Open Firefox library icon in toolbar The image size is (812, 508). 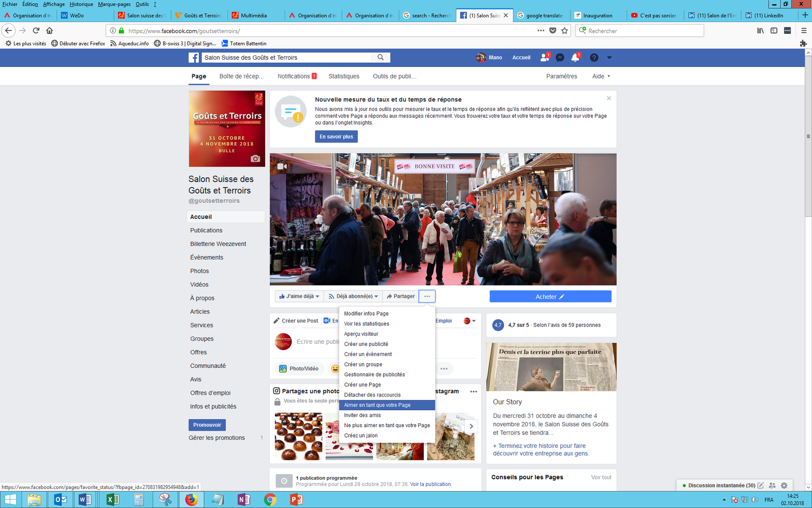[x=760, y=31]
